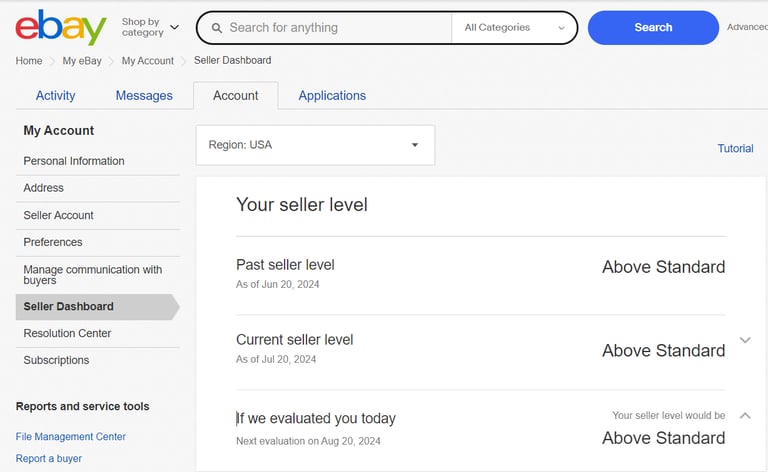Open the Shop by category dropdown
The height and width of the screenshot is (472, 768).
(x=150, y=28)
